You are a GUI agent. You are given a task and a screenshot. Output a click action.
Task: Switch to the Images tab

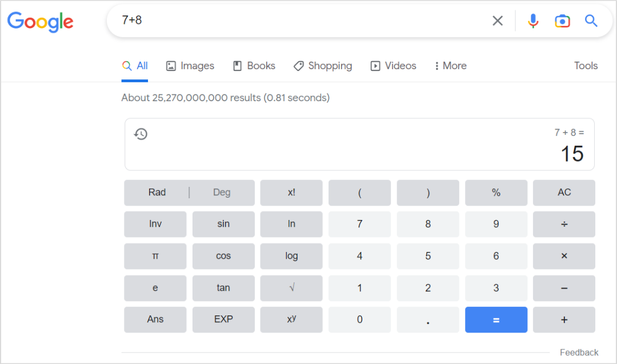click(190, 66)
